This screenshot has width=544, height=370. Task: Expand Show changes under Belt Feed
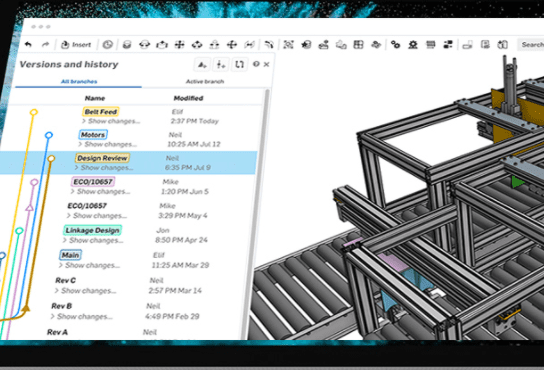coord(111,121)
